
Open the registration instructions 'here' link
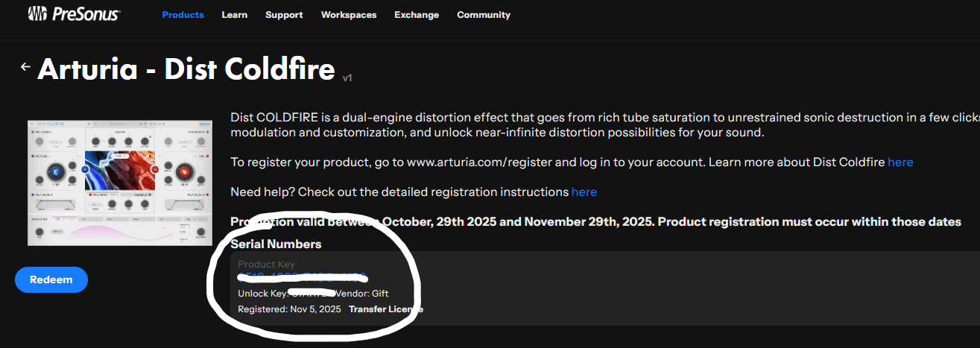[x=584, y=192]
